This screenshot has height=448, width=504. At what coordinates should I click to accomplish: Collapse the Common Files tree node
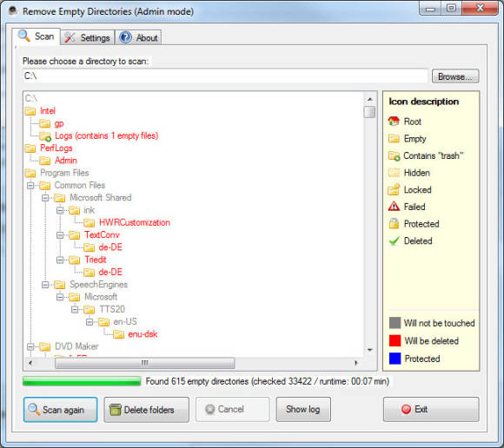[30, 185]
